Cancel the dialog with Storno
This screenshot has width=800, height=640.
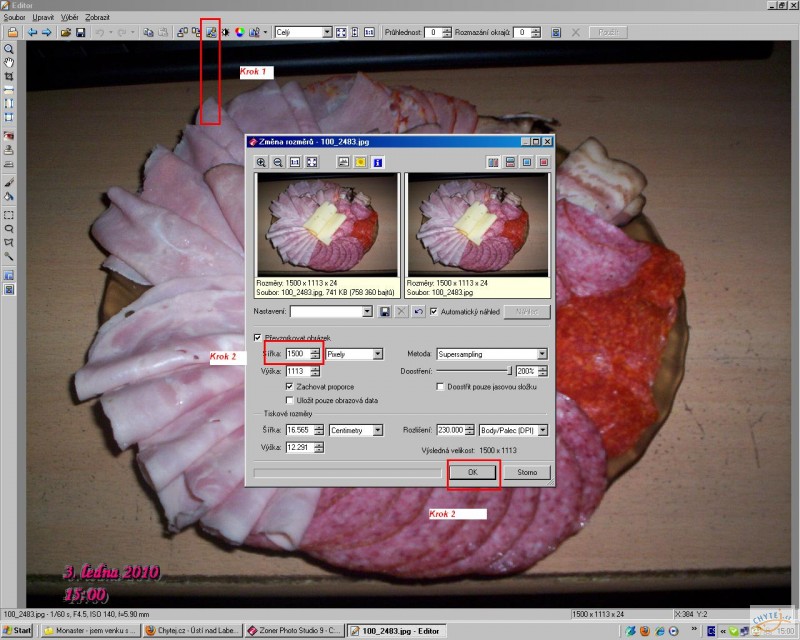(x=527, y=472)
